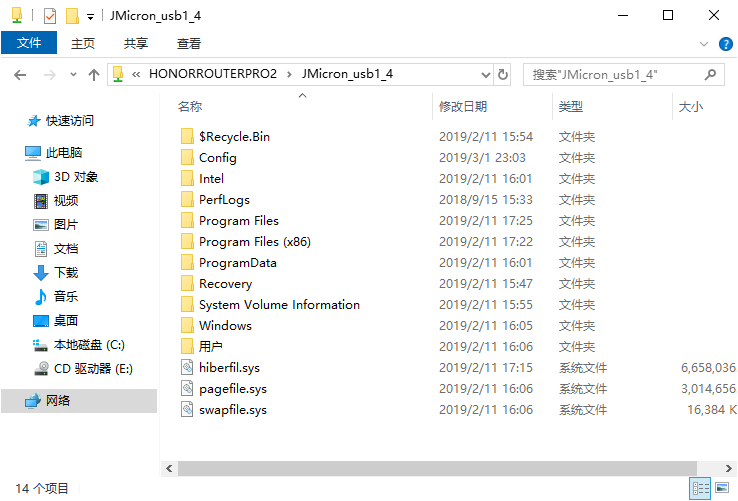Image resolution: width=738 pixels, height=501 pixels.
Task: Select the Config folder icon
Action: (187, 158)
